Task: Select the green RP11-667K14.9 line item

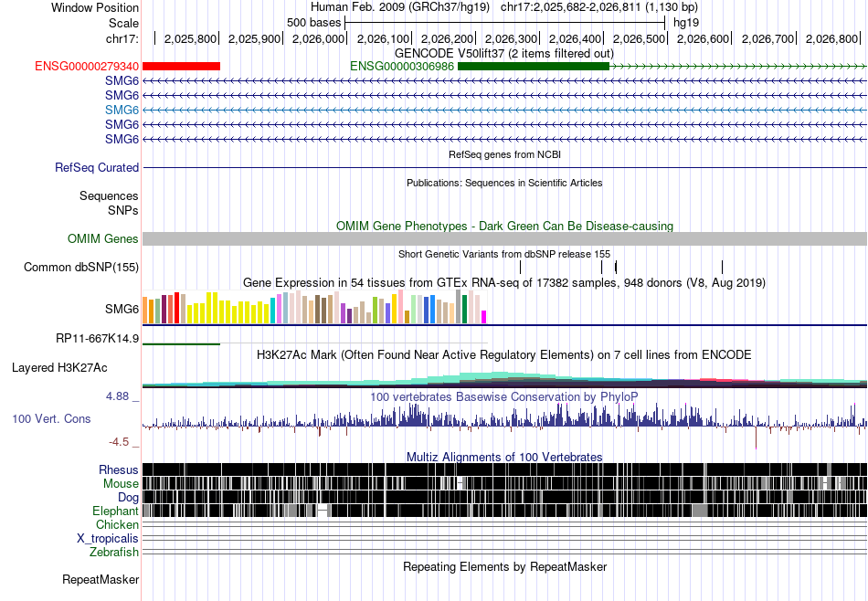Action: [181, 344]
